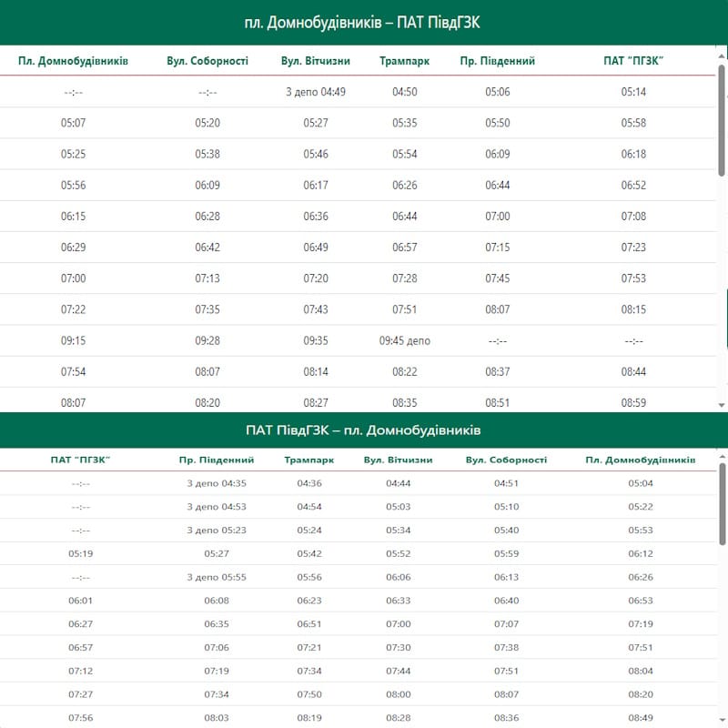Select 'Вул. Соборності' column header in upper table

tap(207, 61)
